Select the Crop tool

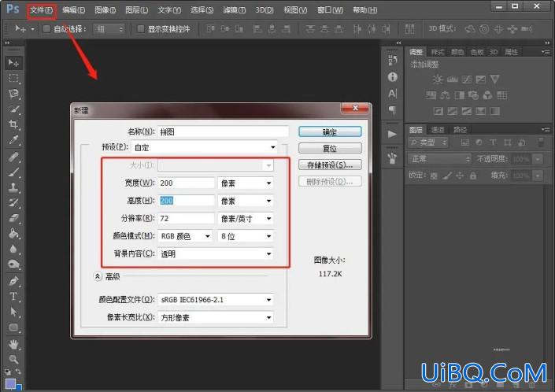pos(13,124)
